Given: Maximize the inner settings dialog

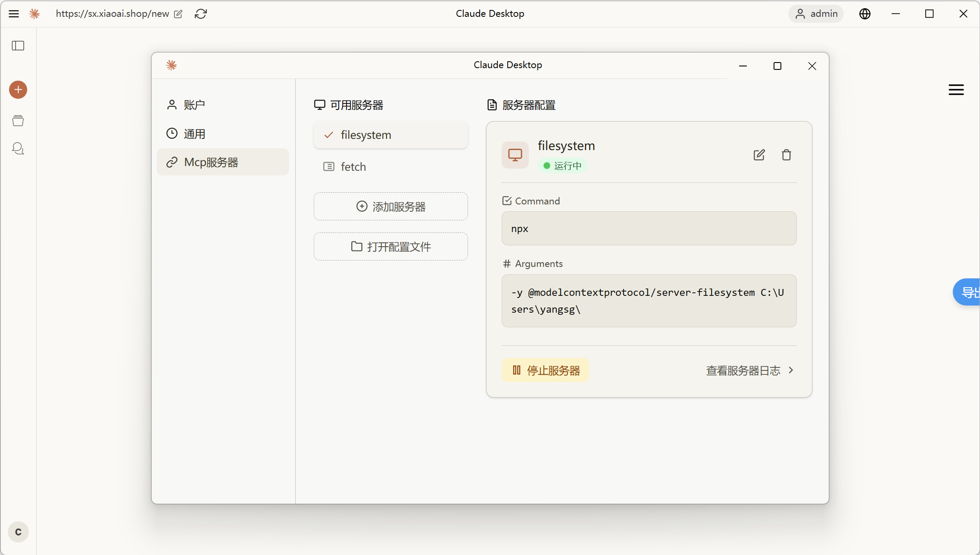Looking at the screenshot, I should pos(777,66).
